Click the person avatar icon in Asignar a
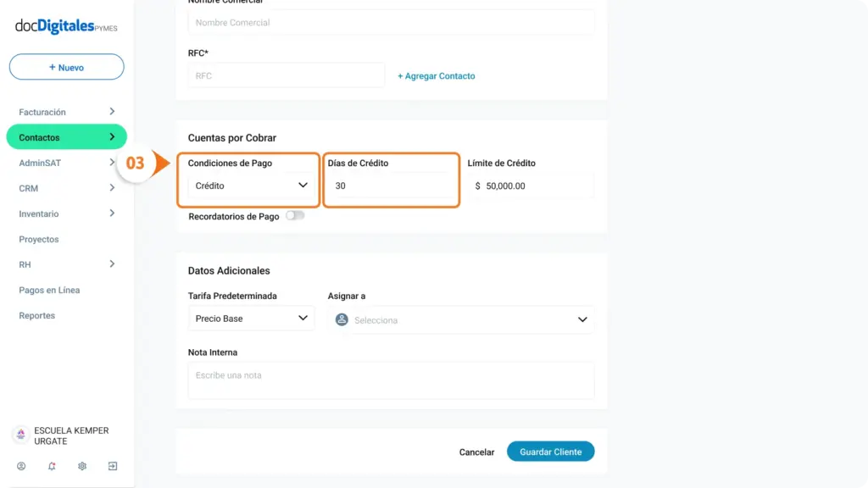The height and width of the screenshot is (488, 868). 342,319
